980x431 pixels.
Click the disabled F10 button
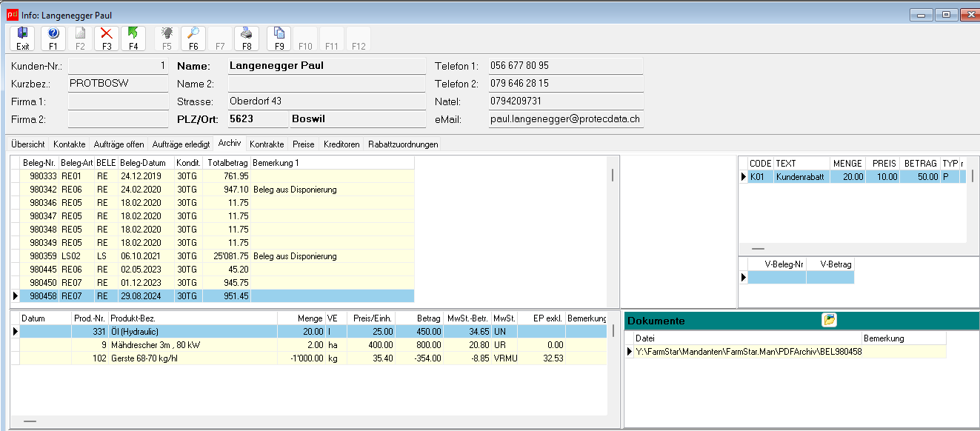pos(305,38)
